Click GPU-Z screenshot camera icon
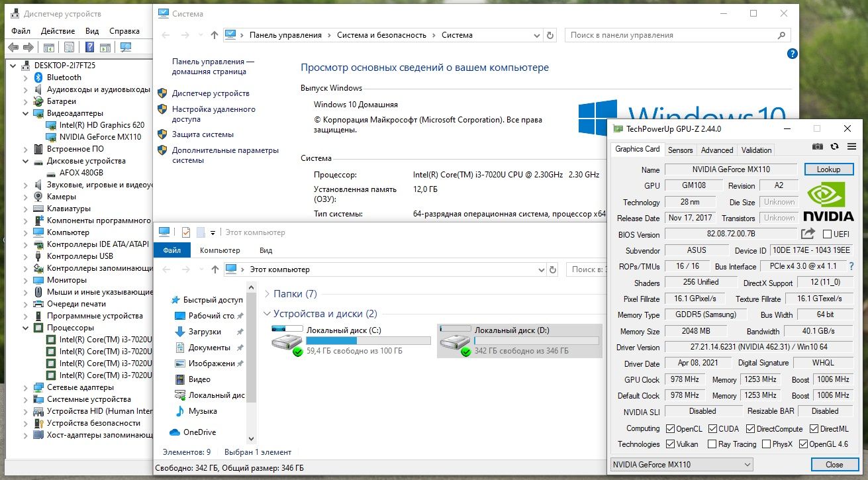The width and height of the screenshot is (868, 480). (x=818, y=146)
